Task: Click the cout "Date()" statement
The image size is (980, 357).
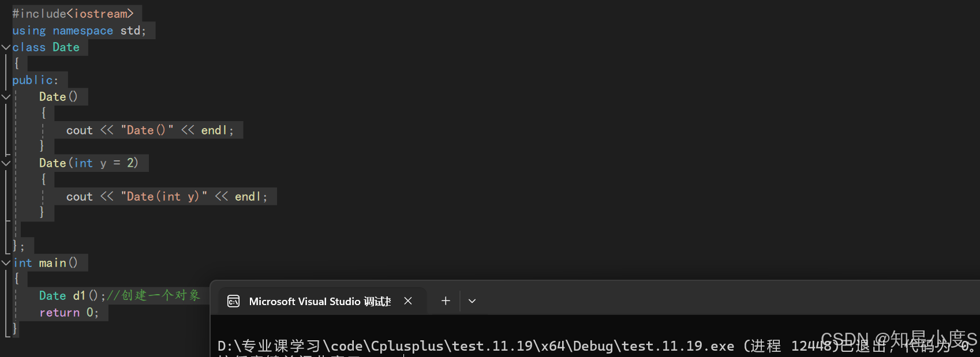Action: pyautogui.click(x=150, y=130)
